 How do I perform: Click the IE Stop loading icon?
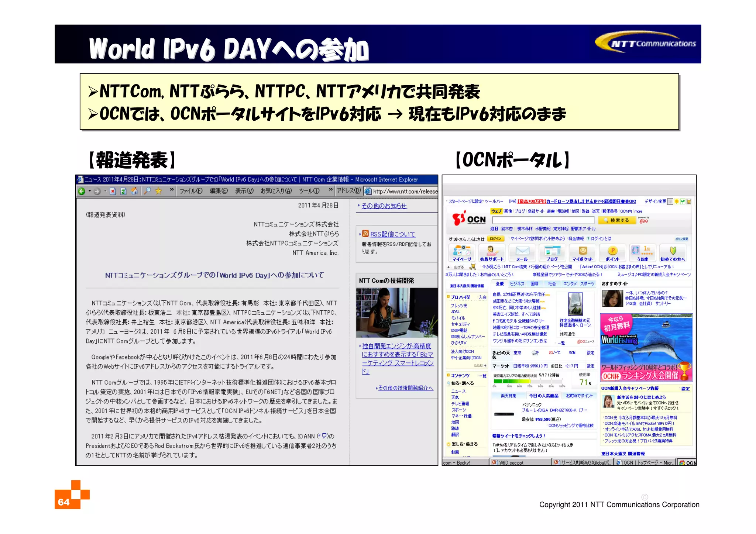pyautogui.click(x=113, y=191)
